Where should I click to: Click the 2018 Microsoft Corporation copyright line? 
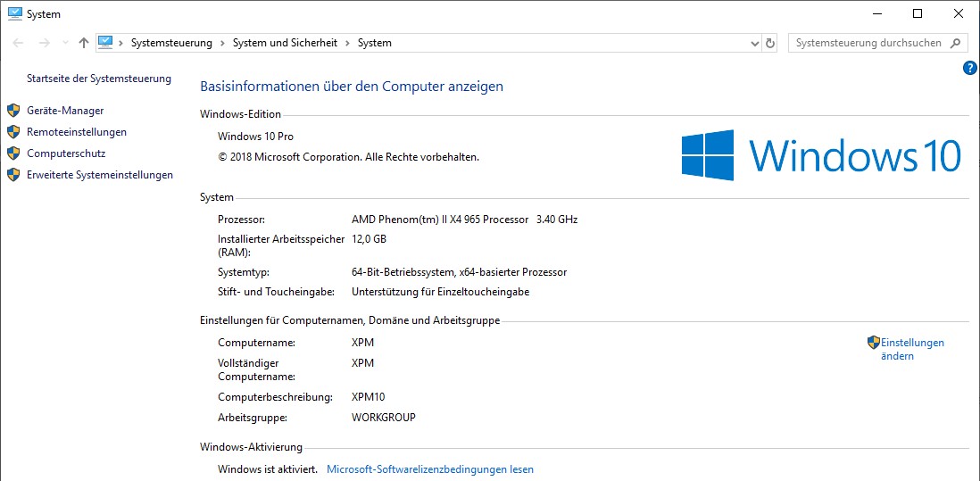click(349, 157)
